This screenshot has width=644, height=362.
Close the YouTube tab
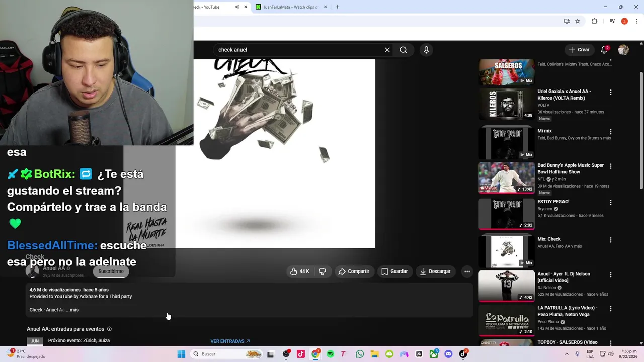(246, 7)
